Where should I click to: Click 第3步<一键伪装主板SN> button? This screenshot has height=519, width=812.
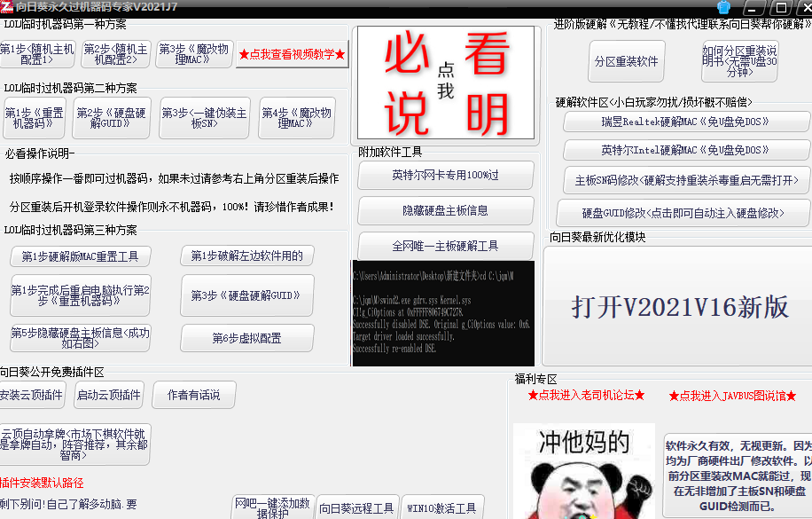[205, 118]
